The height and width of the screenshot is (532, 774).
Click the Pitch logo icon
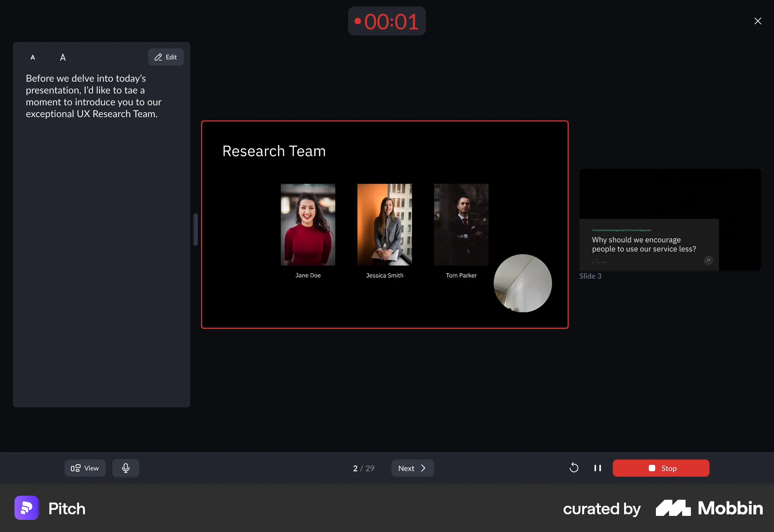pyautogui.click(x=27, y=508)
